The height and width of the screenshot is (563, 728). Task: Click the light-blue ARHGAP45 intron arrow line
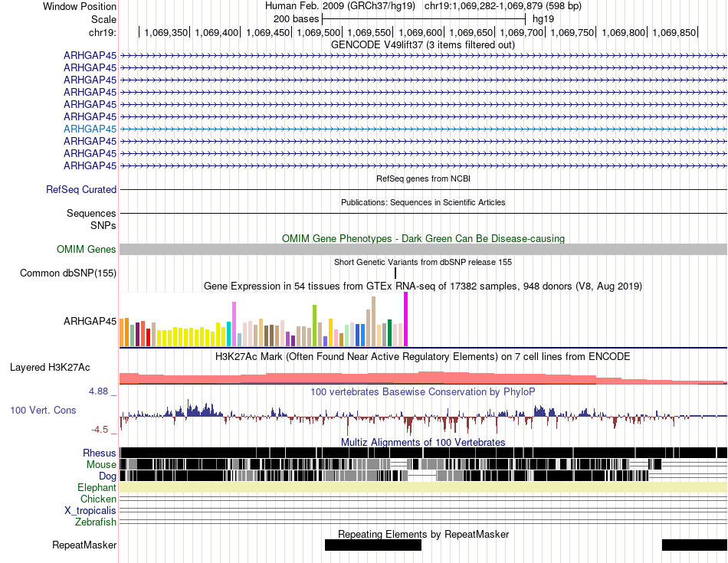(423, 129)
